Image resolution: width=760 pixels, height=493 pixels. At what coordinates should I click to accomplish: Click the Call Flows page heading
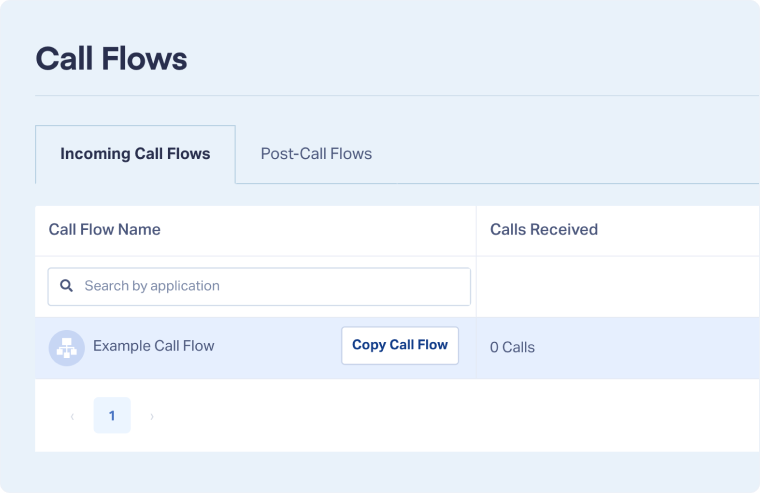click(x=111, y=58)
